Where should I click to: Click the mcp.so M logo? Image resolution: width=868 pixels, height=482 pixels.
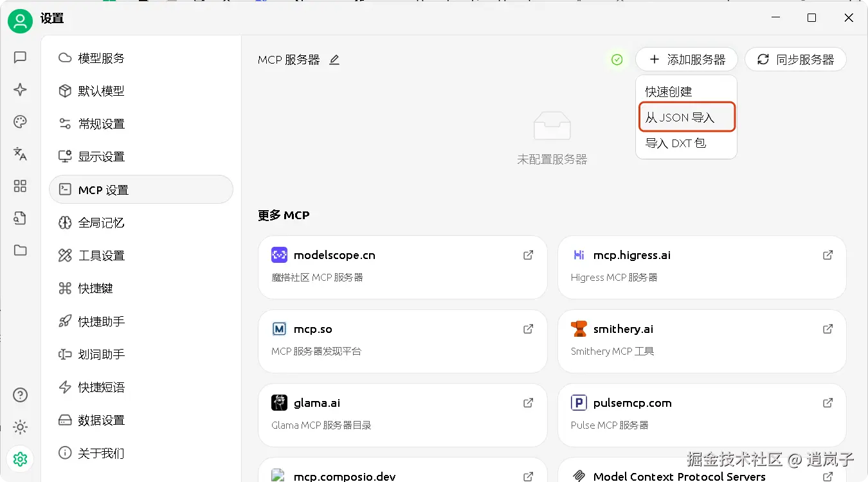tap(279, 329)
